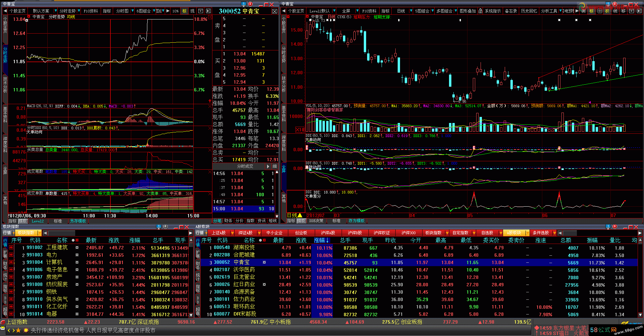This screenshot has height=336, width=644.
Task: Click the play arrow in the right chart toolbar
Action: [577, 11]
